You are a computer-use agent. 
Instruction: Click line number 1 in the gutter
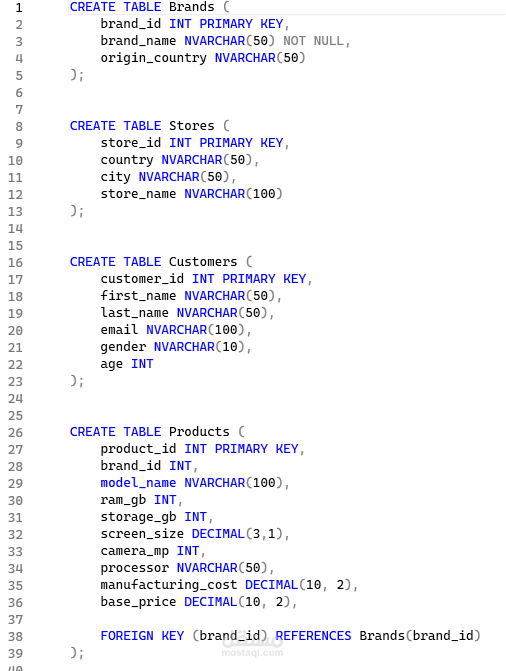[x=18, y=7]
